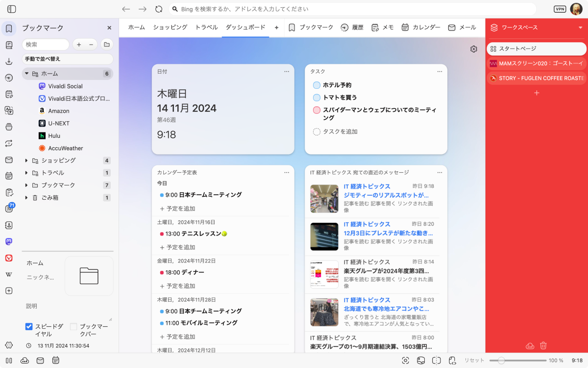
Task: Uncheck the スピードダイヤル checkbox
Action: click(x=29, y=327)
